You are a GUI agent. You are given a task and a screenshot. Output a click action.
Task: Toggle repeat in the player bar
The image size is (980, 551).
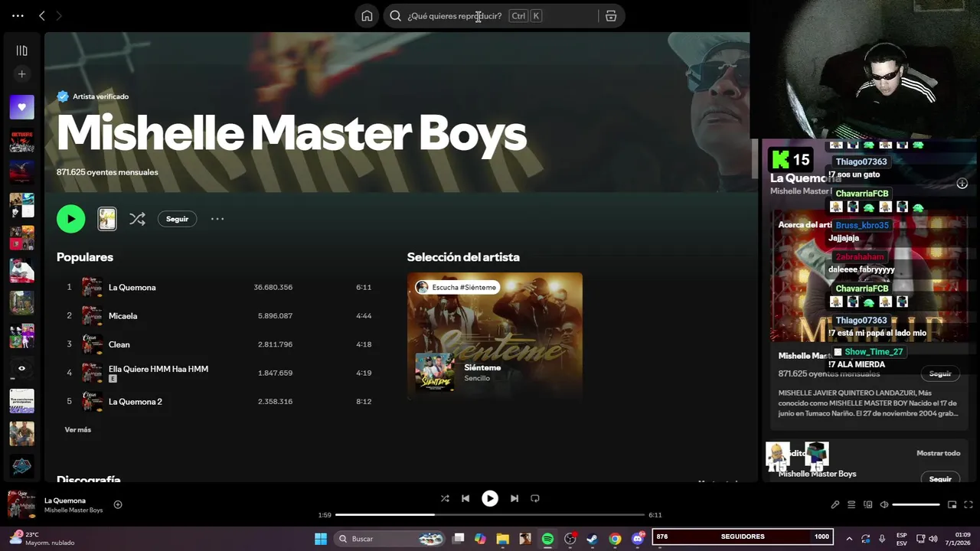(535, 498)
